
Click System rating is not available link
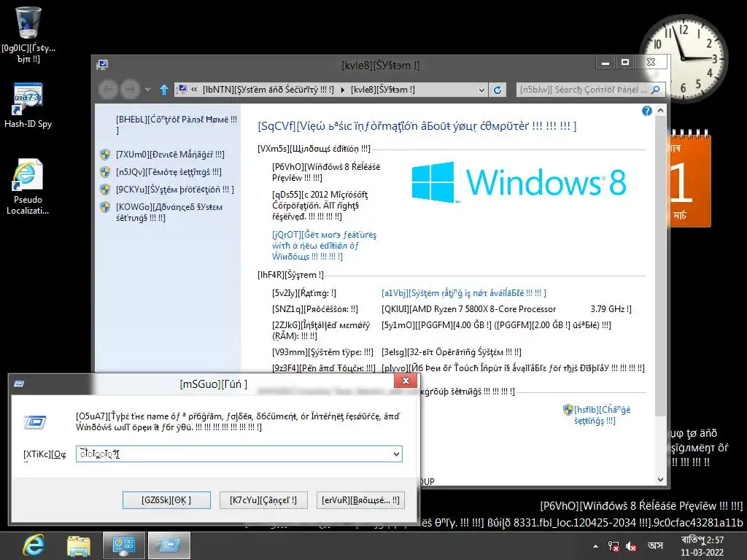463,293
